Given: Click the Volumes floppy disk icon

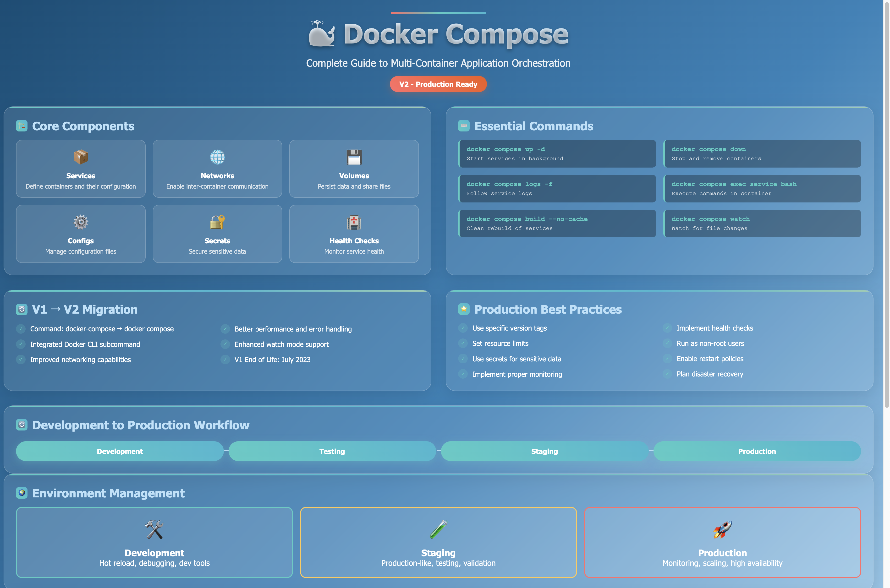Looking at the screenshot, I should point(354,157).
